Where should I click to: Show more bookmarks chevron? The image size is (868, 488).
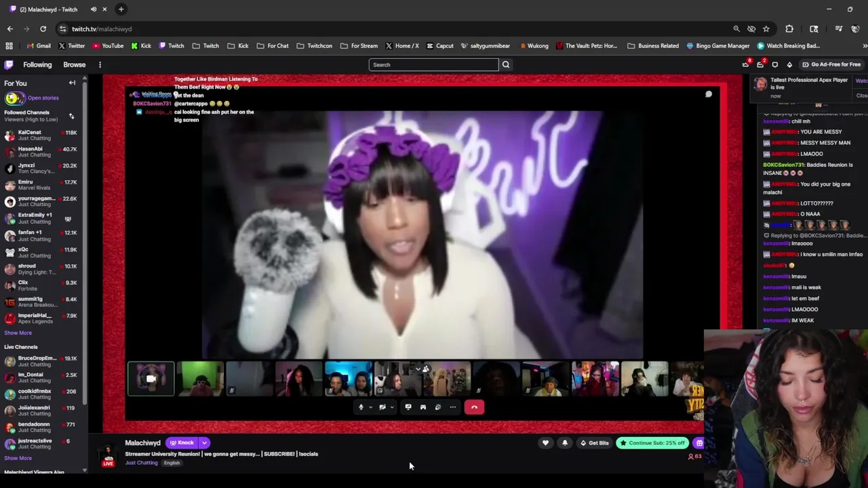[865, 46]
